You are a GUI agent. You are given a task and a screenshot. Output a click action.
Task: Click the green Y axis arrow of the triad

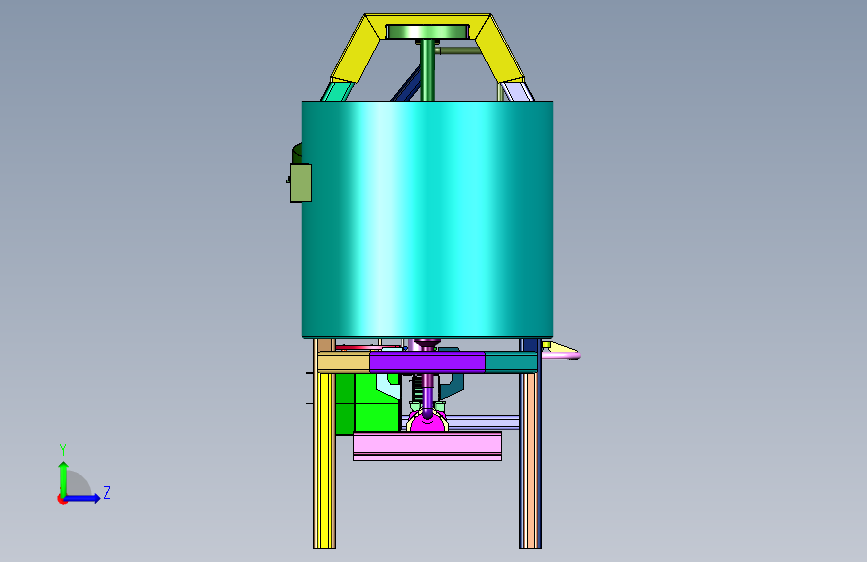point(64,478)
